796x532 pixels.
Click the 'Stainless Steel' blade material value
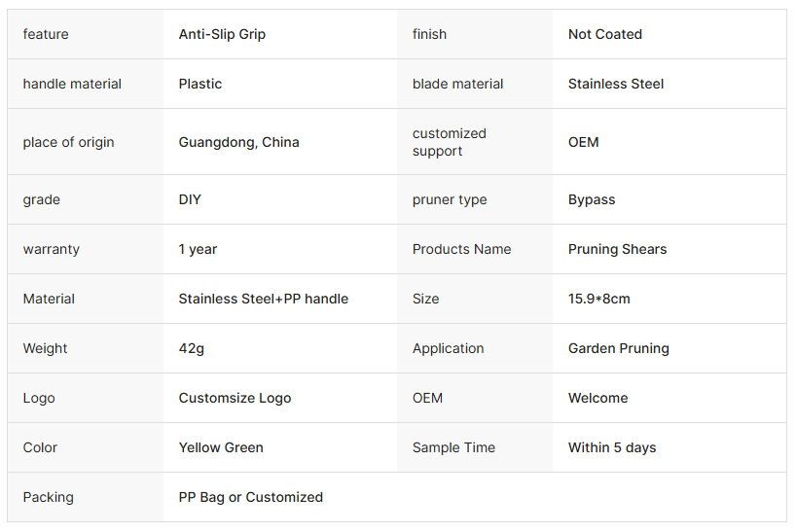pyautogui.click(x=616, y=84)
